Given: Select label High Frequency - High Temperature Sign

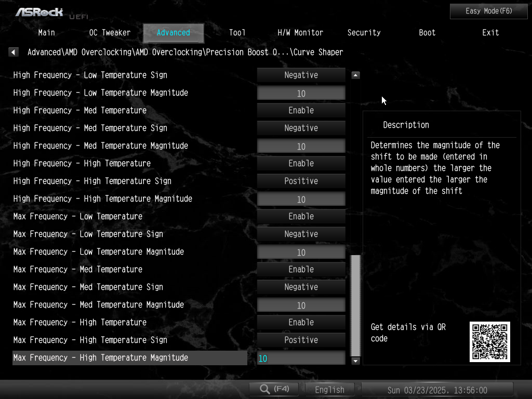Looking at the screenshot, I should pyautogui.click(x=92, y=181).
